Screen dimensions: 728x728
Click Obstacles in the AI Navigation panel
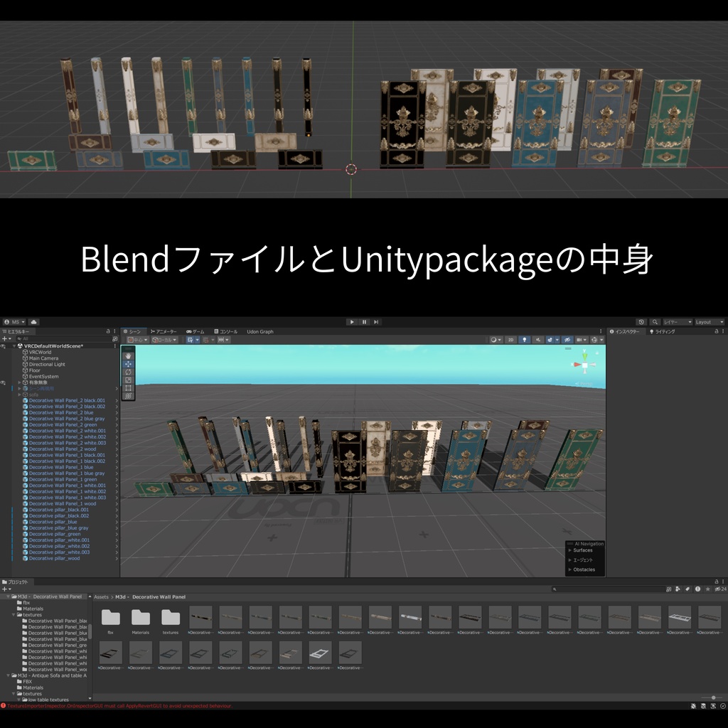point(584,569)
